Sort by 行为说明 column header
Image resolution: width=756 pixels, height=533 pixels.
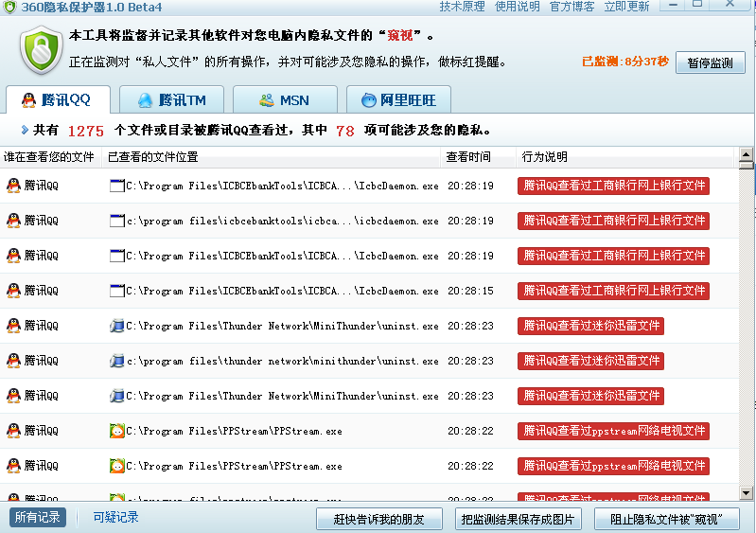coord(624,157)
